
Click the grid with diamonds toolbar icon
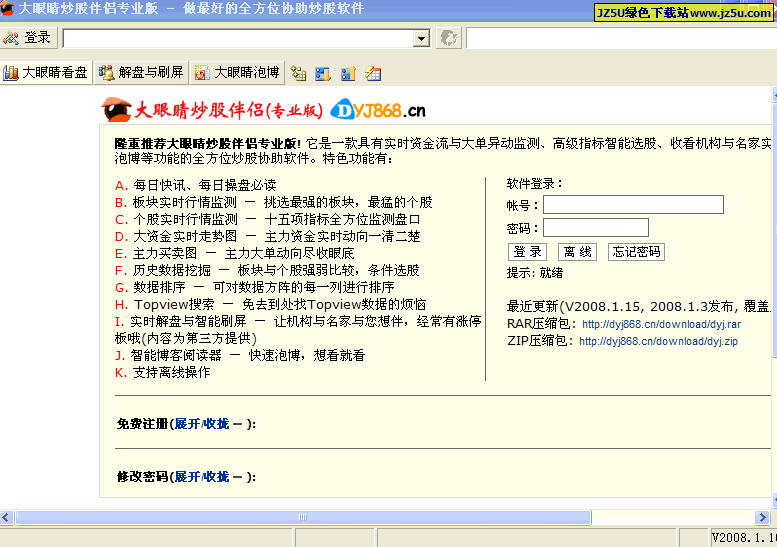(298, 73)
